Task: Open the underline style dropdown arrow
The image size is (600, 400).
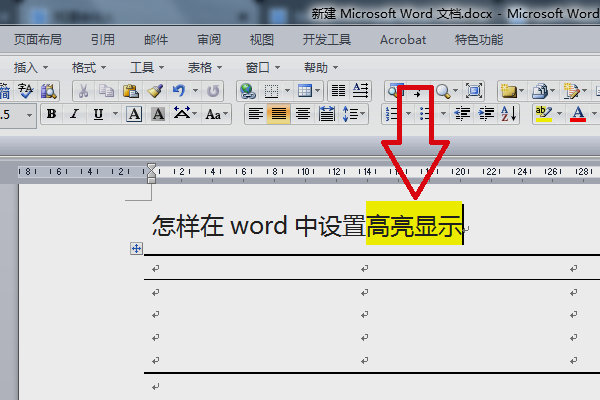Action: [x=115, y=114]
